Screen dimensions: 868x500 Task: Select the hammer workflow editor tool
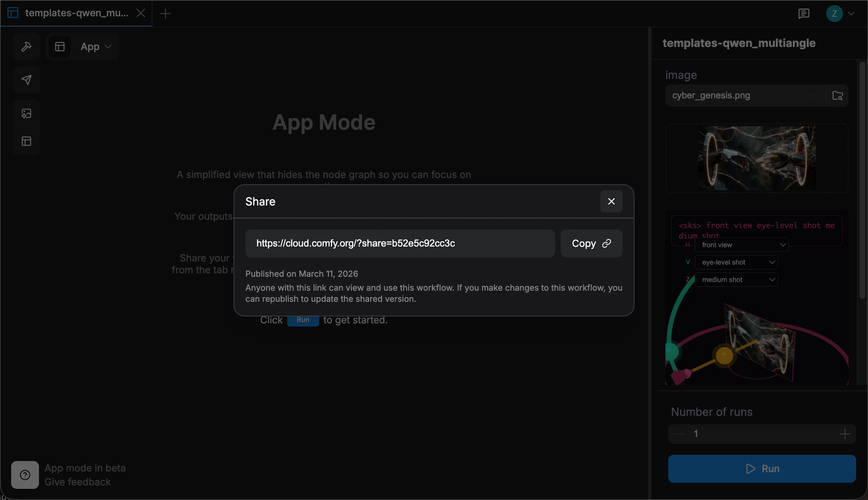point(26,47)
